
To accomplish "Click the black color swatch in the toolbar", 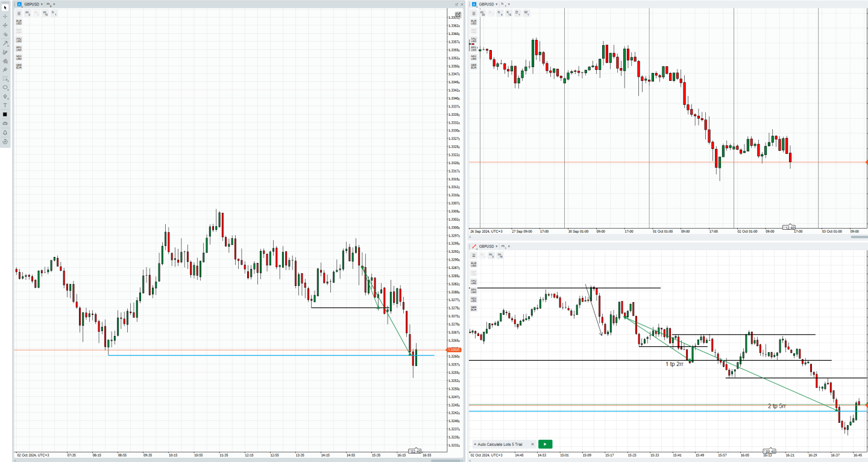I will [x=5, y=114].
